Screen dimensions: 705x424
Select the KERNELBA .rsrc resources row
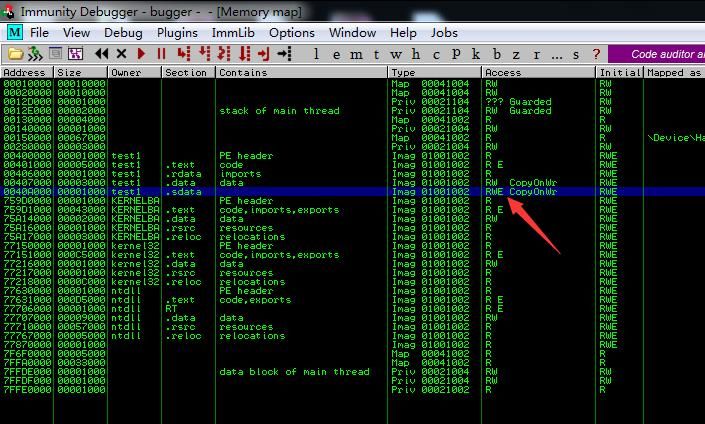click(x=352, y=228)
